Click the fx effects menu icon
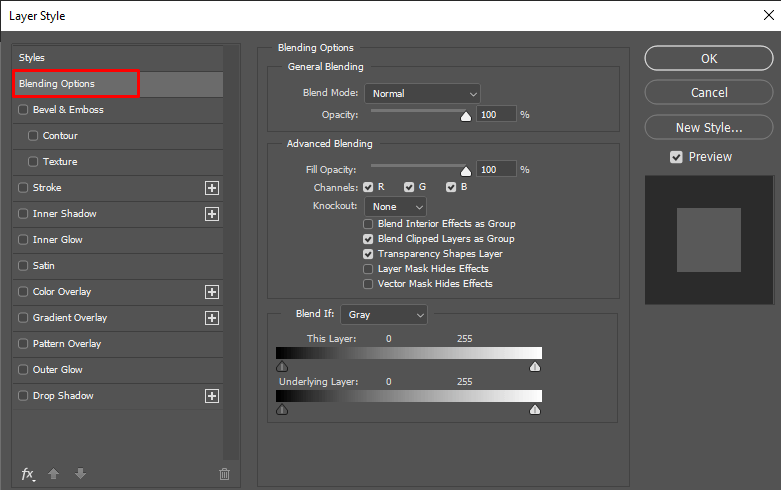Viewport: 781px width, 490px height. 28,474
